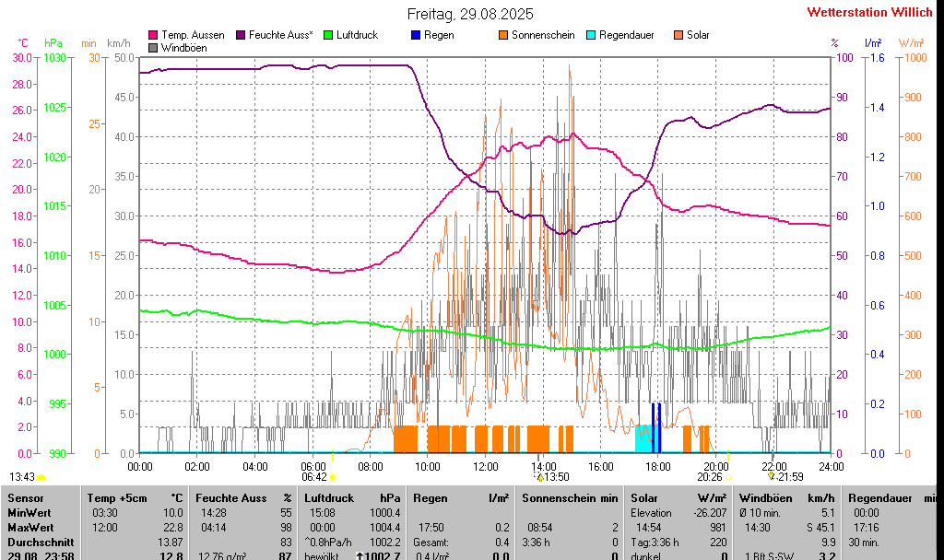
Task: Click the sunrise icon next to 06:42
Action: point(333,476)
